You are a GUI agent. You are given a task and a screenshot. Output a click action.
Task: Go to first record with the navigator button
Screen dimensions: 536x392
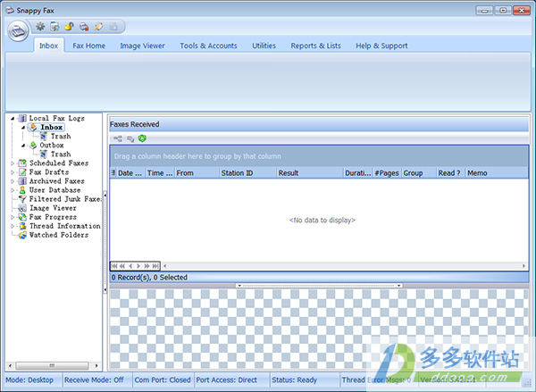pos(114,266)
